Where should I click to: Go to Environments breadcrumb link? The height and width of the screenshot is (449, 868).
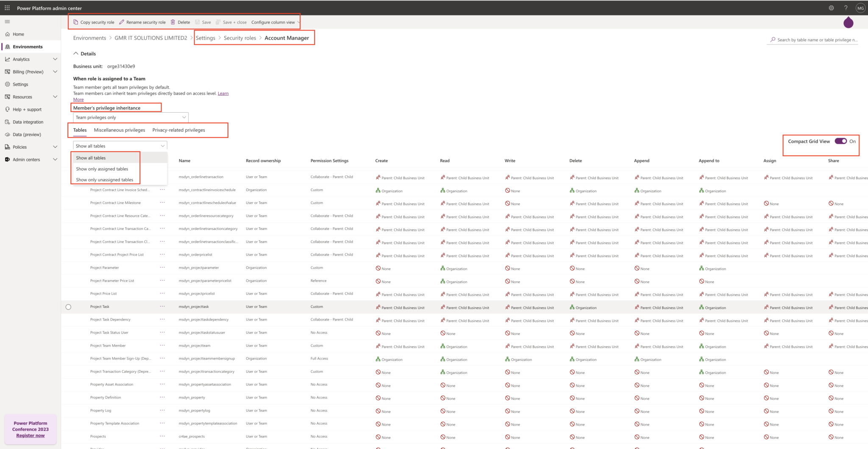pos(89,38)
